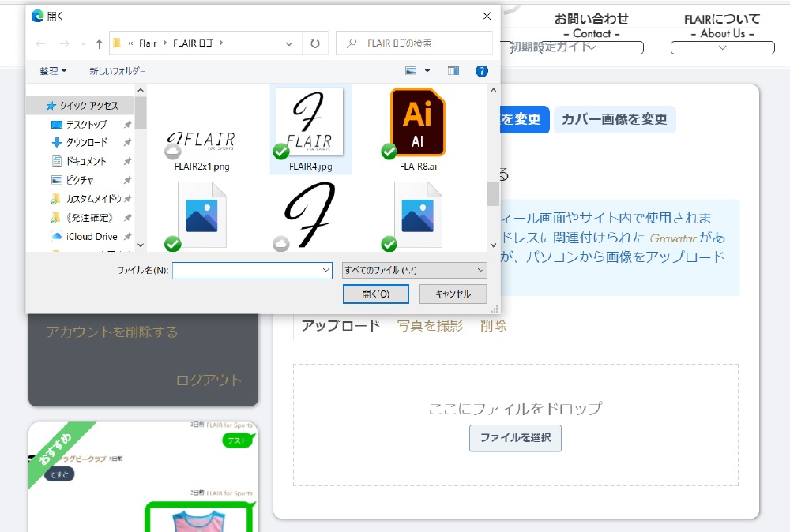
Task: Expand the address bar history dropdown
Action: 289,43
